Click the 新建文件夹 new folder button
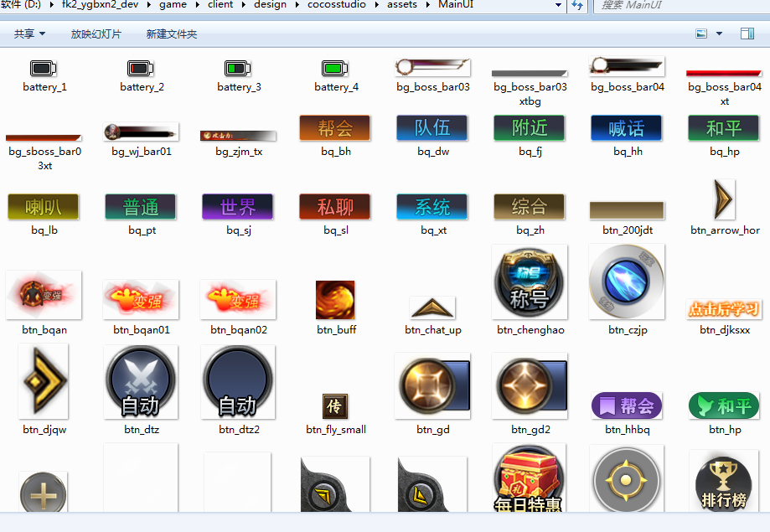Screen dimensions: 770x532 (171, 34)
